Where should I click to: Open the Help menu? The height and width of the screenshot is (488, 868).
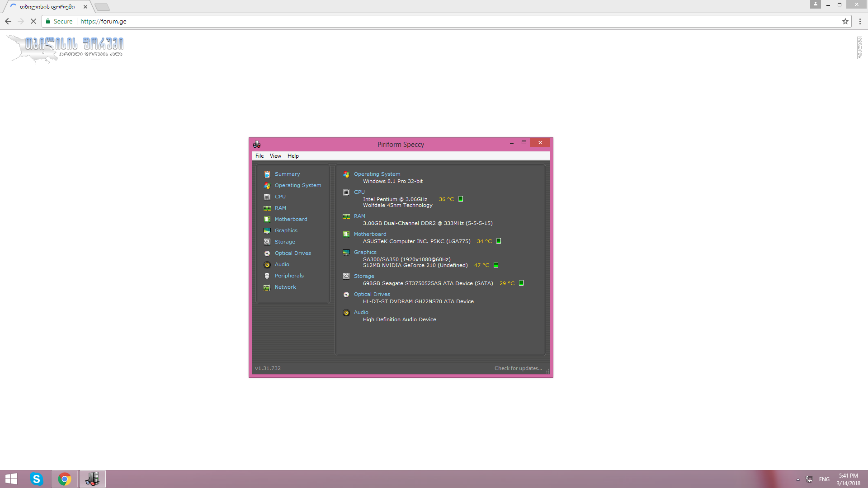tap(293, 156)
